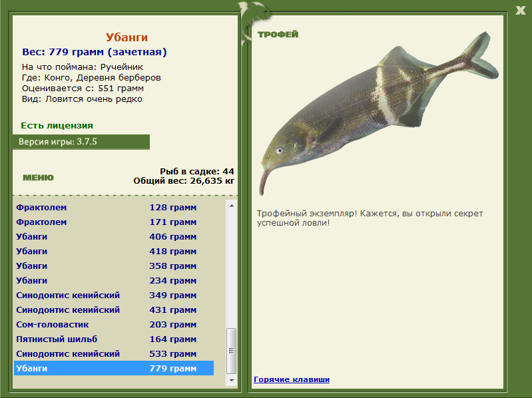This screenshot has height=398, width=532.
Task: Close the trophy window with the X
Action: 521,10
